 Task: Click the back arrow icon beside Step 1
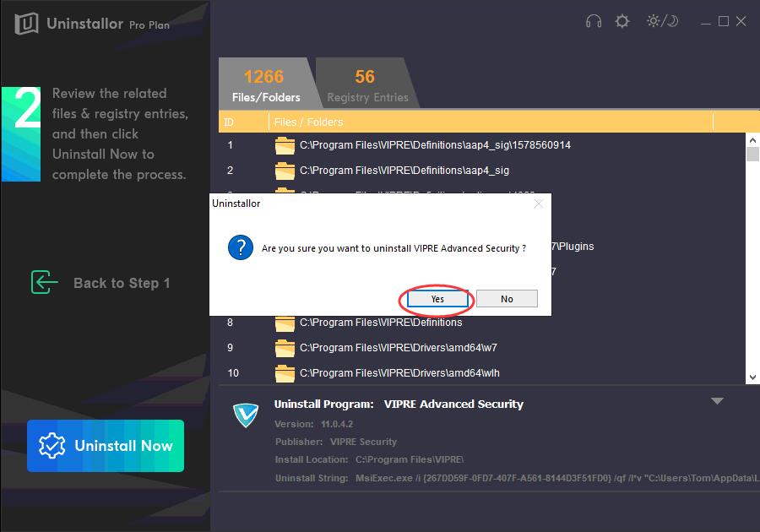click(44, 283)
